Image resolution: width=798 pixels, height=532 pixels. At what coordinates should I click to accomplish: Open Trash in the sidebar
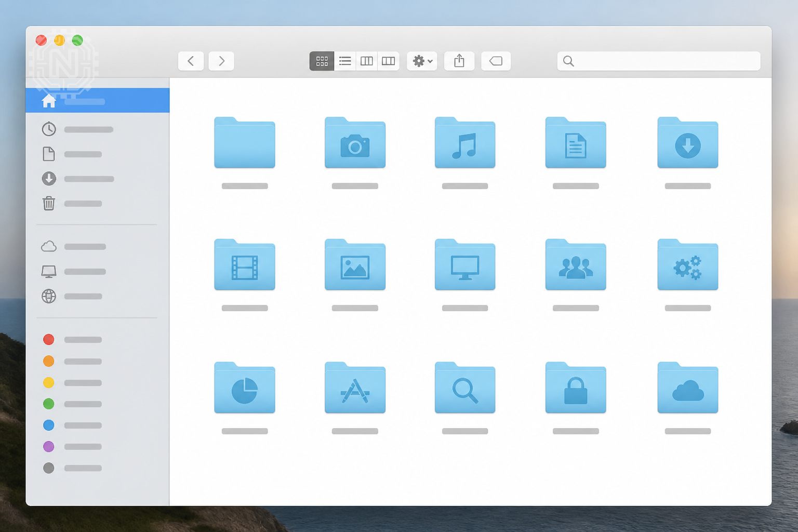pyautogui.click(x=49, y=203)
